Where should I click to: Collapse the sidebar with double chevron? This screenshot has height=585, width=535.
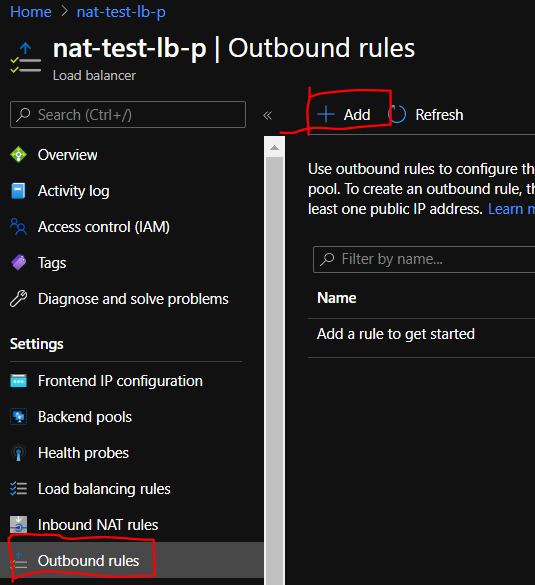point(268,115)
